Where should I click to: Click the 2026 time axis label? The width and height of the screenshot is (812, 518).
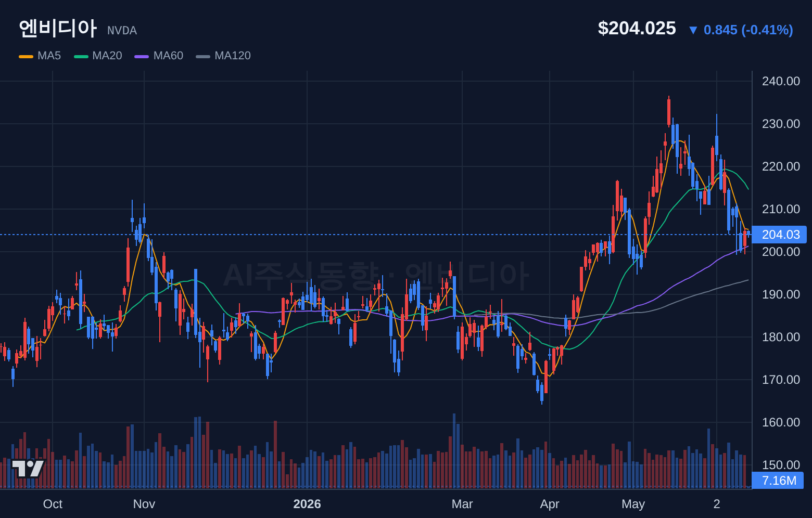[x=307, y=504]
